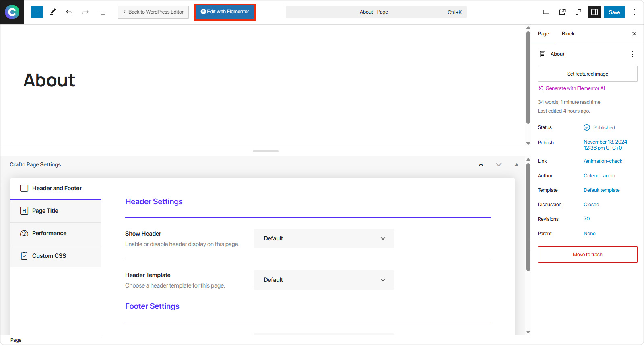Switch to the Page tab
The image size is (644, 345).
point(543,34)
